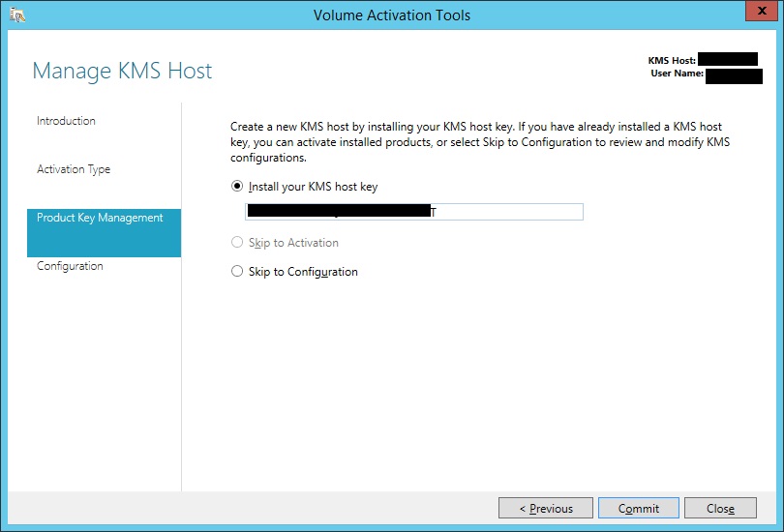Screen dimensions: 784x532
Task: Go to the Activation Type step
Action: [x=74, y=169]
